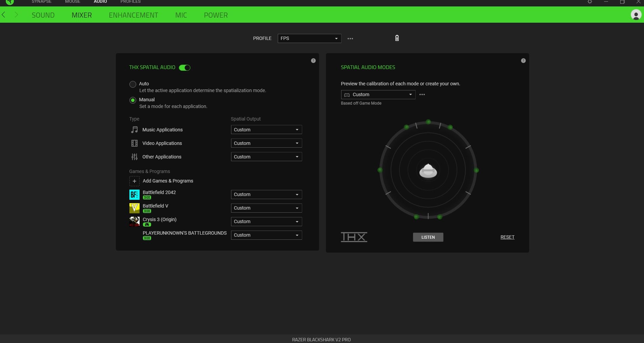The width and height of the screenshot is (644, 343).
Task: Click the headset listener icon in circle
Action: pyautogui.click(x=428, y=170)
